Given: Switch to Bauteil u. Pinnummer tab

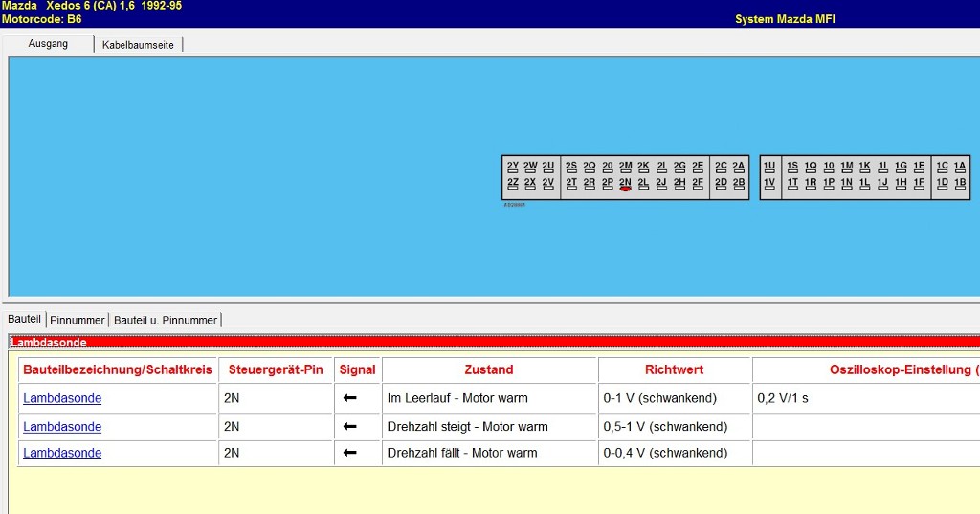Looking at the screenshot, I should click(x=166, y=320).
